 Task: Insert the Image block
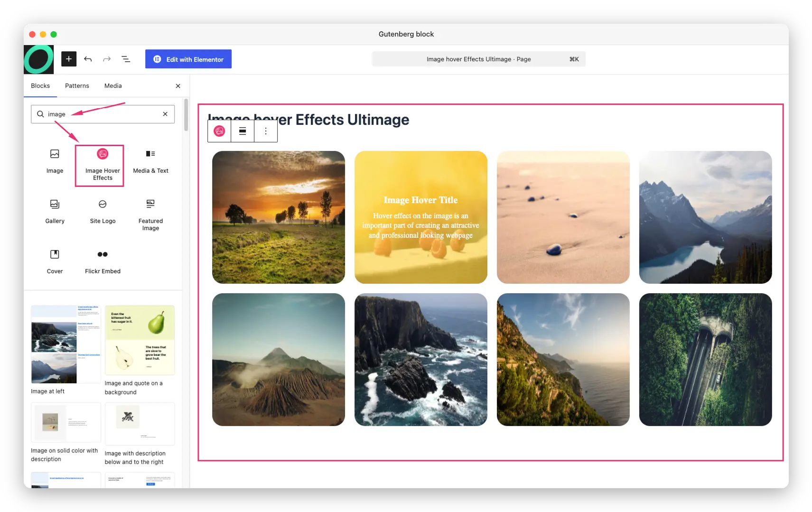pyautogui.click(x=55, y=161)
